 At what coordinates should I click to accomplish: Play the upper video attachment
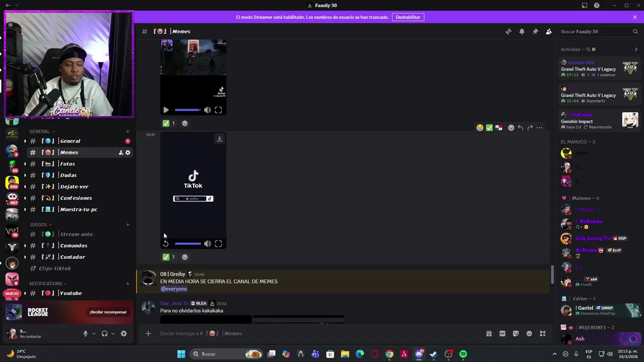(166, 110)
